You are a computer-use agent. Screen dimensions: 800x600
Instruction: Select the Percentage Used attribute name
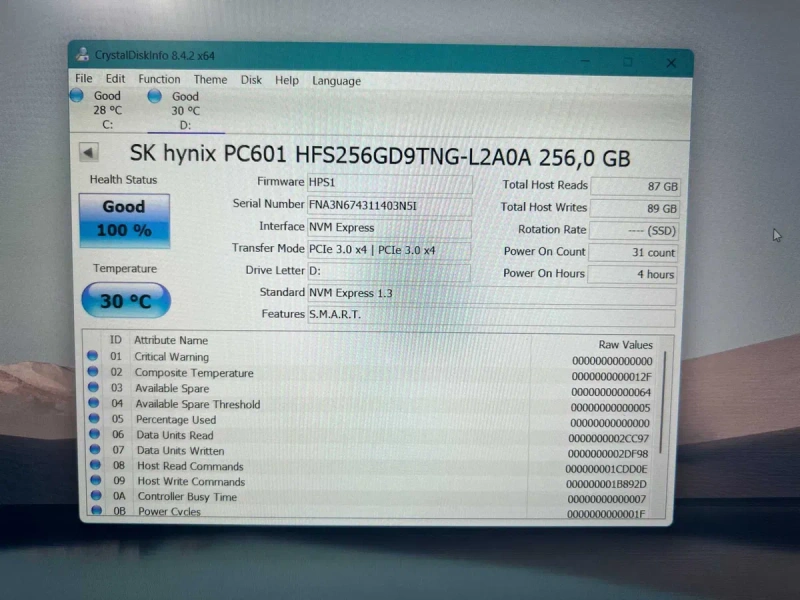click(x=176, y=420)
